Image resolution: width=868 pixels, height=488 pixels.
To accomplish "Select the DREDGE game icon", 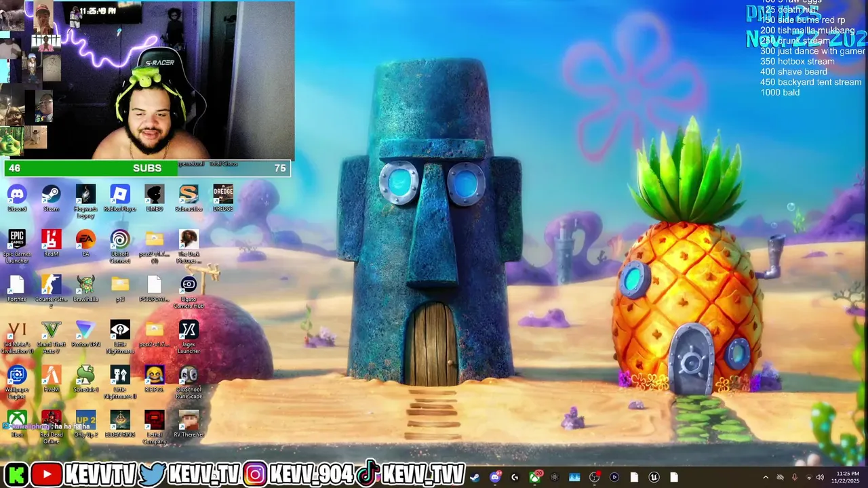I will point(223,198).
